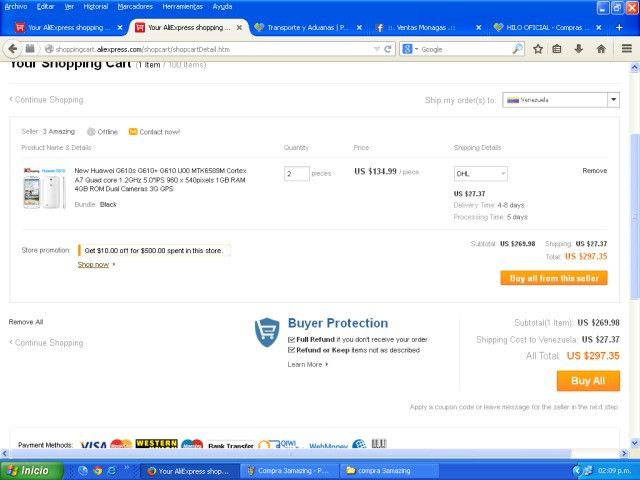Image resolution: width=640 pixels, height=480 pixels.
Task: Bookmark this page with the star icon
Action: (x=538, y=49)
